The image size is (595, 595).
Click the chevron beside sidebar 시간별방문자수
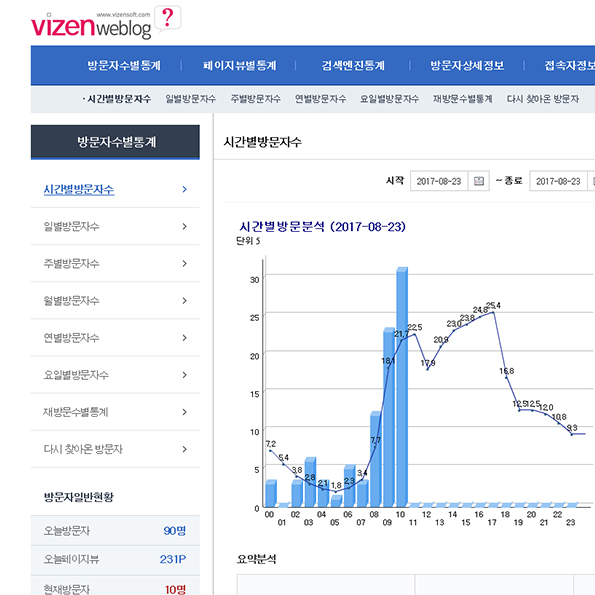click(184, 189)
